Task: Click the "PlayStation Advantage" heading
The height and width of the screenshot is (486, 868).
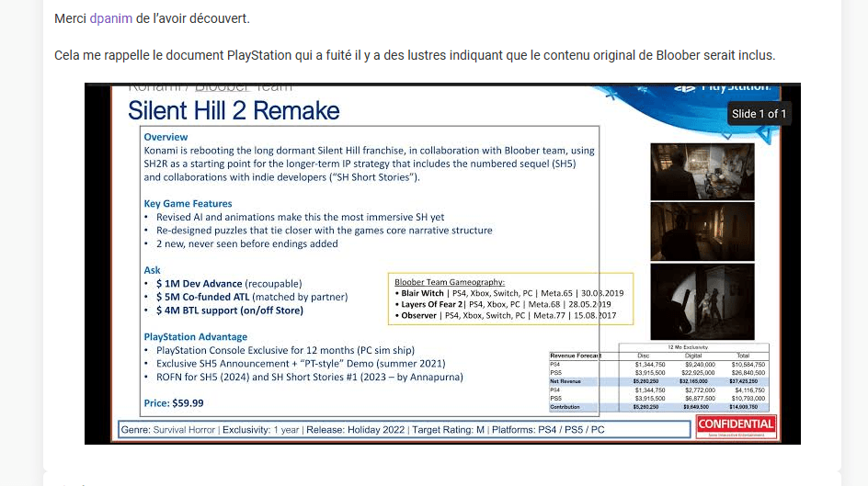Action: pos(195,337)
